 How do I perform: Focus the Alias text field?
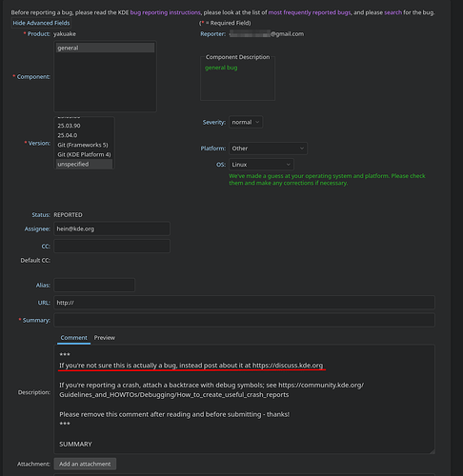94,285
